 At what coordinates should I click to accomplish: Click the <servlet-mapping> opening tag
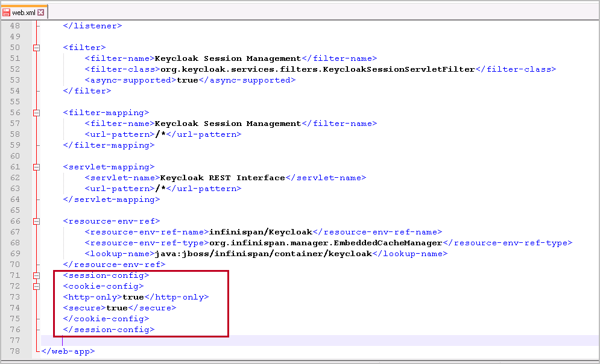[109, 167]
